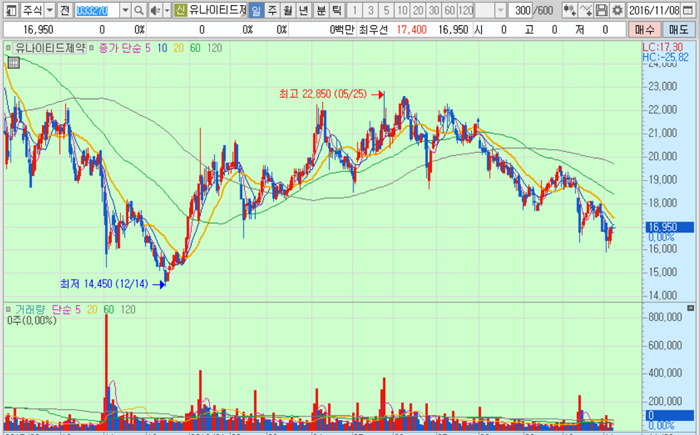
Task: Click the green 신 badge icon
Action: [180, 10]
